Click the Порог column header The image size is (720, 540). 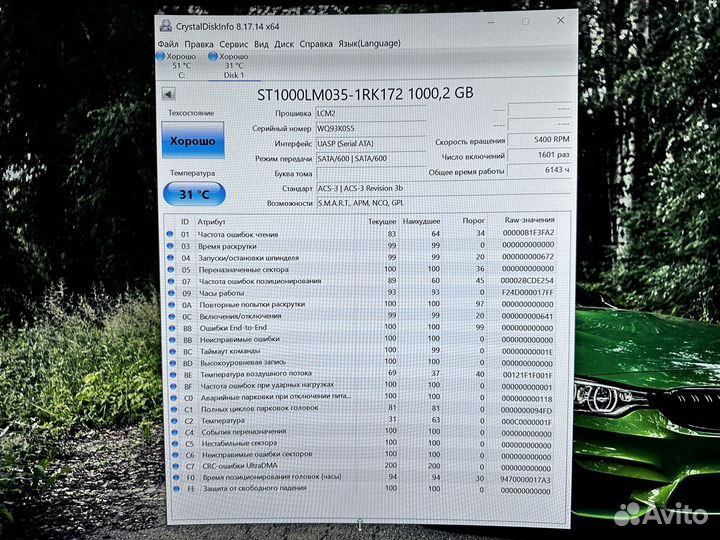coord(474,221)
